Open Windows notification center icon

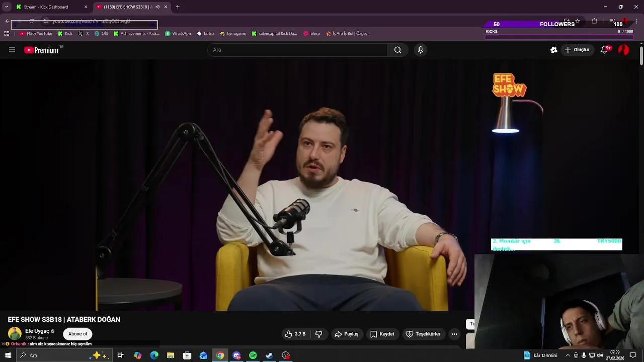coord(633,355)
